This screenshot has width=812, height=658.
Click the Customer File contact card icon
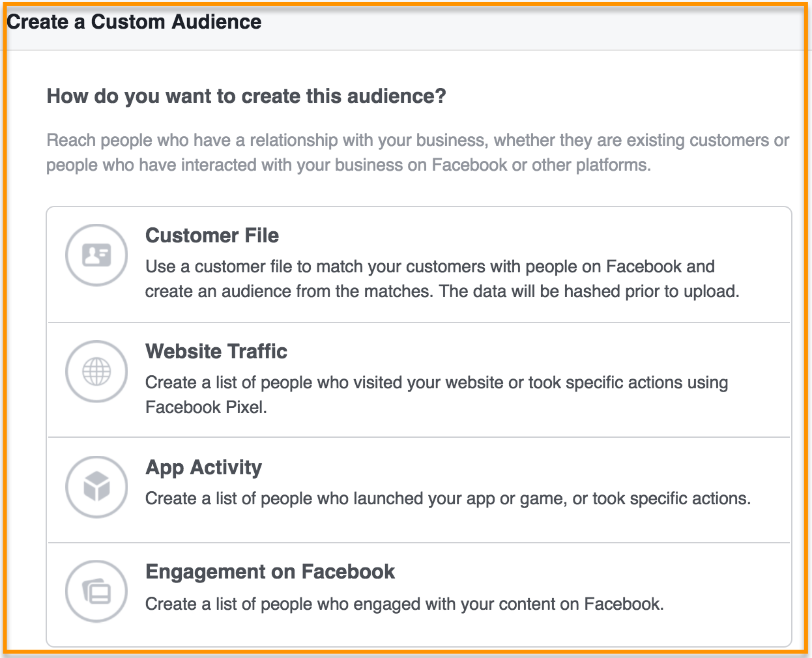(x=96, y=255)
